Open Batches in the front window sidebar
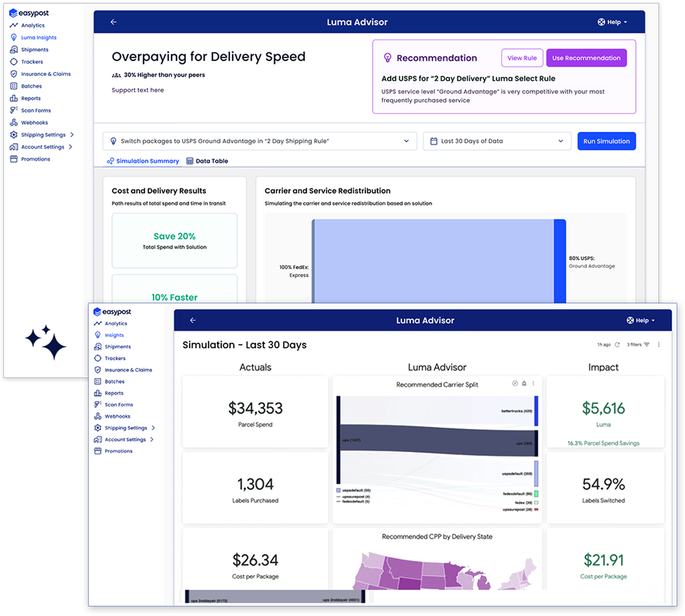Screen dimensions: 685x616 pyautogui.click(x=109, y=382)
